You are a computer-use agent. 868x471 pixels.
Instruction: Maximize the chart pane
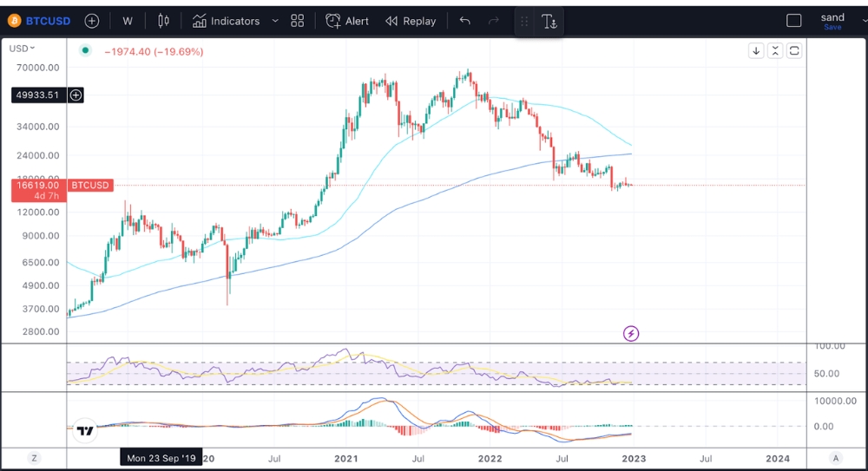point(794,51)
